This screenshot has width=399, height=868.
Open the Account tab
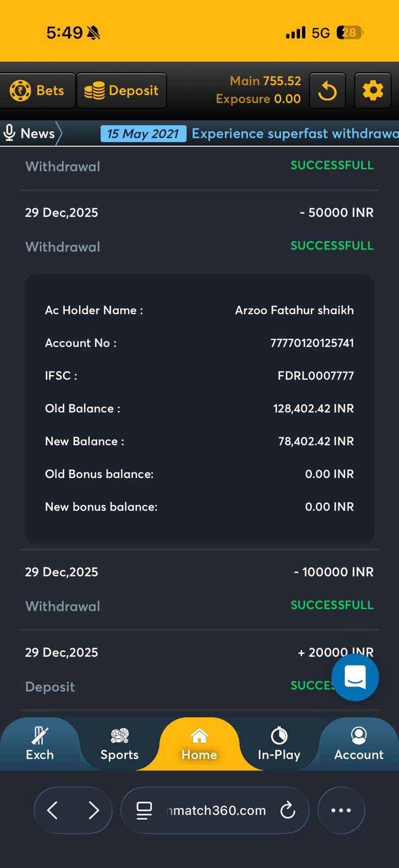[358, 744]
